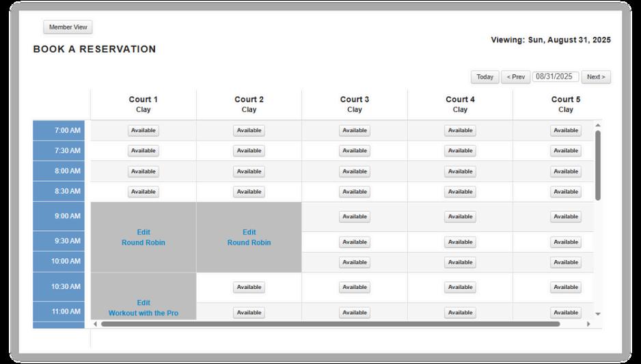
Task: Reserve Court 3 at 9:00 AM
Action: pyautogui.click(x=355, y=216)
